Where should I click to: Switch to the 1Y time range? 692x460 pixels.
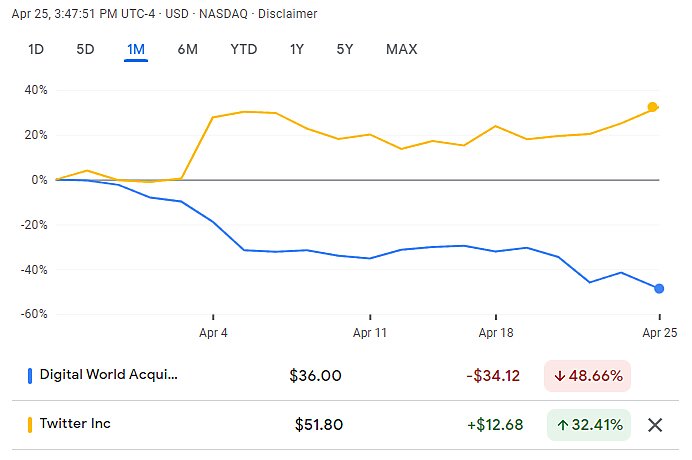pos(297,49)
